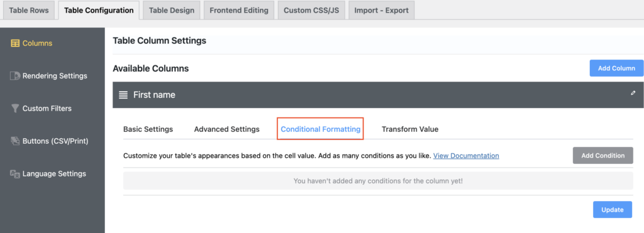Image resolution: width=644 pixels, height=233 pixels.
Task: Select the Basic Settings sub-tab
Action: pos(148,129)
